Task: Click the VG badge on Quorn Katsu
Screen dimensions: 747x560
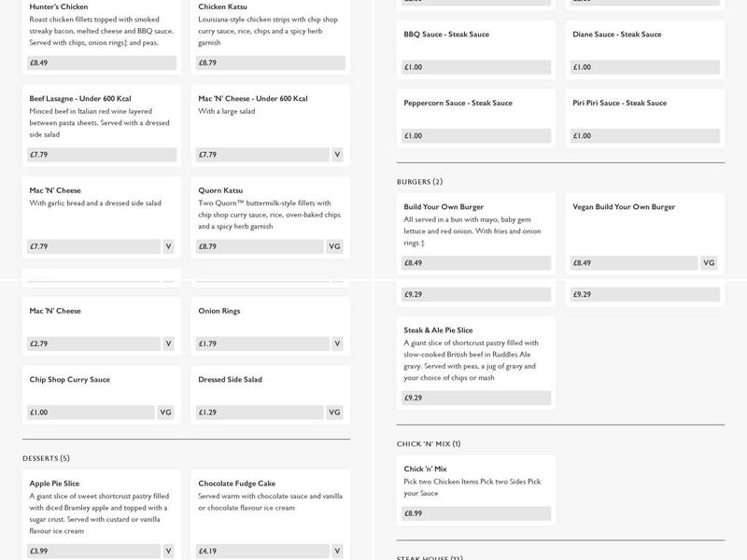Action: (336, 246)
